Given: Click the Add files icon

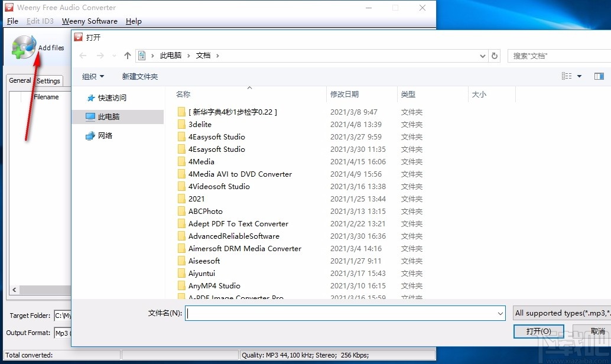Looking at the screenshot, I should [x=22, y=47].
